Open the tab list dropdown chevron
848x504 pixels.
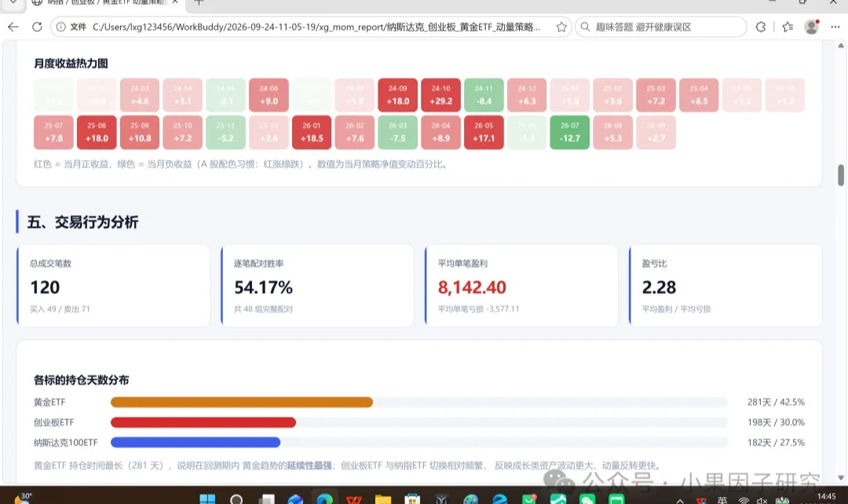click(13, 2)
